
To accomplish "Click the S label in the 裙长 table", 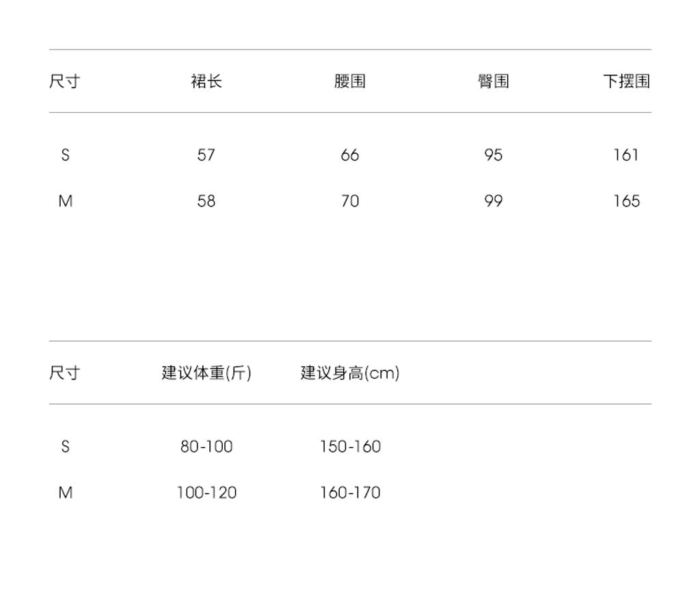I will (x=65, y=155).
